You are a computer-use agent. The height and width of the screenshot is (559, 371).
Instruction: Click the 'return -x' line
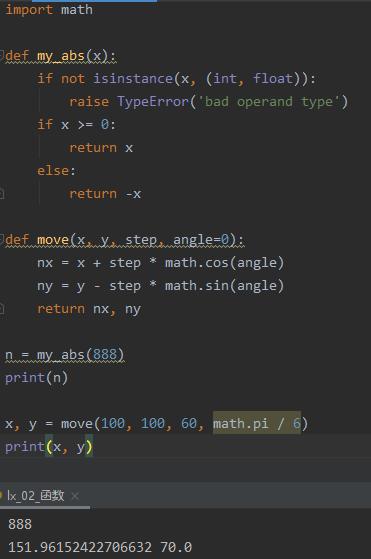click(105, 194)
